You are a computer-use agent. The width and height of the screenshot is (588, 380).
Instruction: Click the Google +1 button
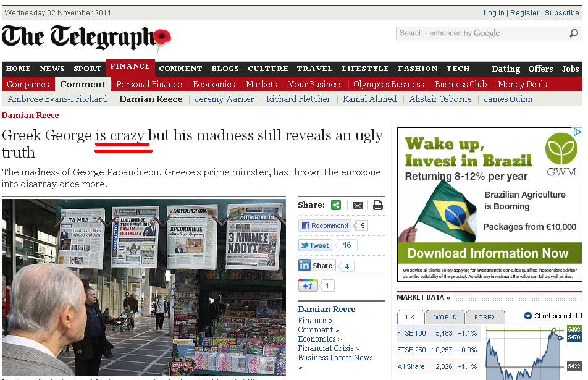(x=308, y=285)
